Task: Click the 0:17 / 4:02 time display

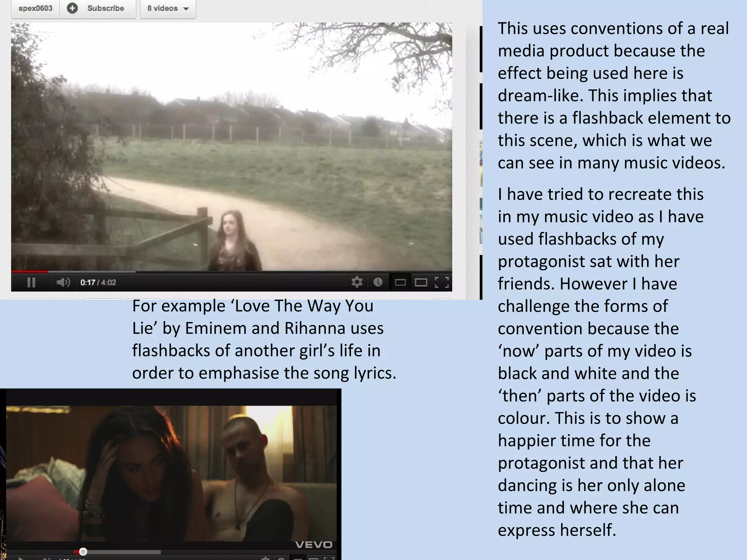Action: pyautogui.click(x=98, y=283)
